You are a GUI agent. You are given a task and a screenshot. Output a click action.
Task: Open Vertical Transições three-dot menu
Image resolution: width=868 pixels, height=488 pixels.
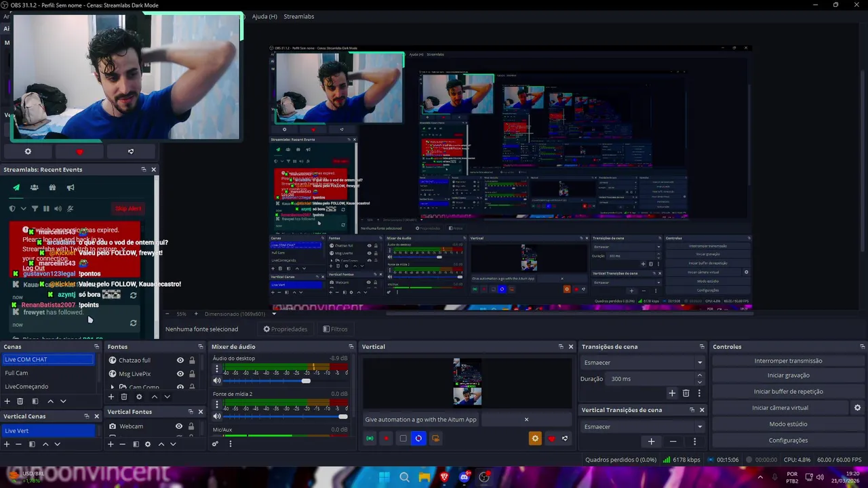[694, 441]
